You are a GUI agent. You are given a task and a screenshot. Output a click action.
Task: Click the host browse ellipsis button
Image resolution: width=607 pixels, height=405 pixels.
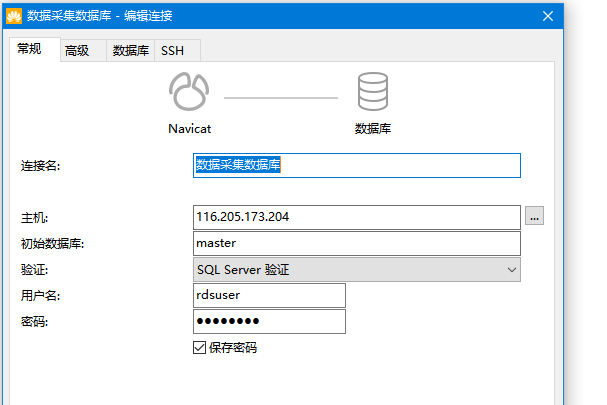tap(534, 216)
